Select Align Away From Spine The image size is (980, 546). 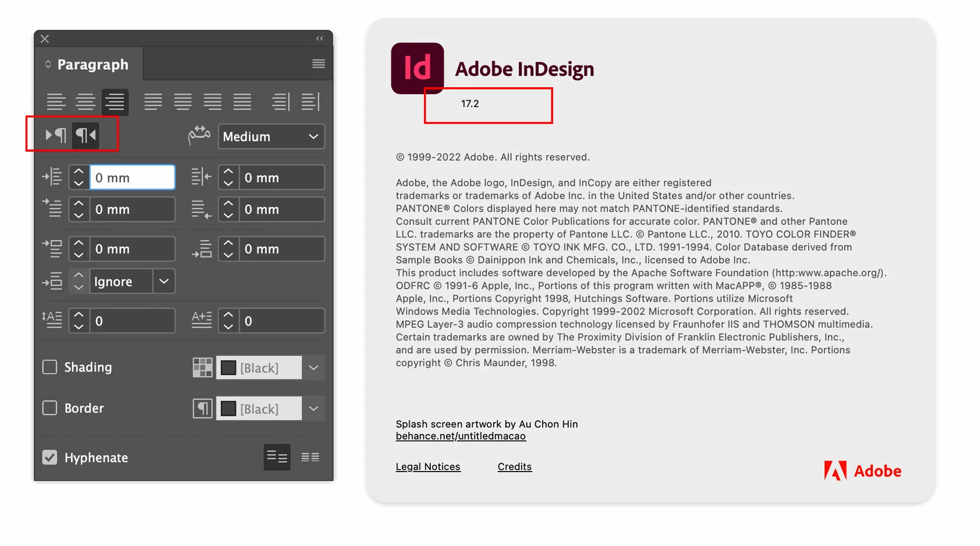tap(311, 102)
